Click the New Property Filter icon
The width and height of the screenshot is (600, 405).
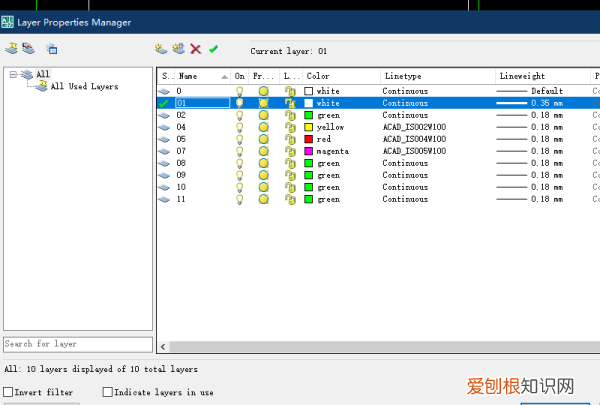tap(11, 48)
